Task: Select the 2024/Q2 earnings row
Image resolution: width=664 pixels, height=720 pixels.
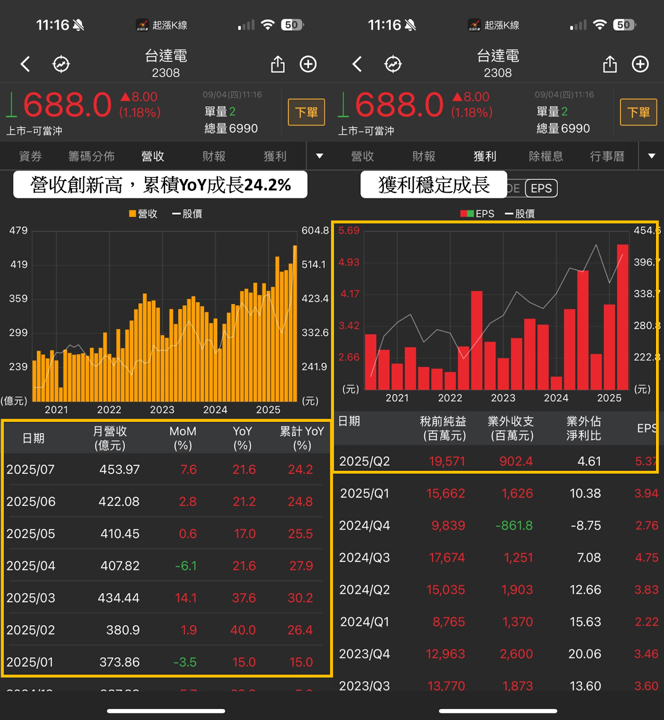Action: (x=498, y=590)
